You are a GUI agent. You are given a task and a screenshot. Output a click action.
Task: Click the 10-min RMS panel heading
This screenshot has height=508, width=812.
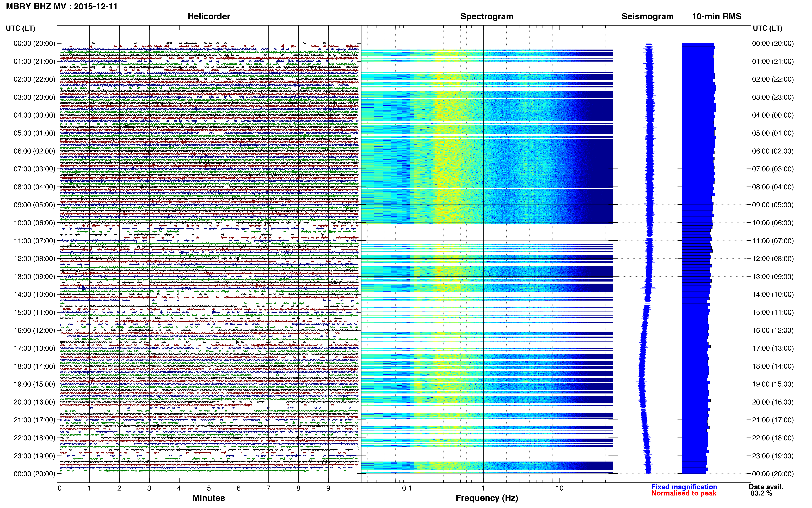click(x=717, y=16)
